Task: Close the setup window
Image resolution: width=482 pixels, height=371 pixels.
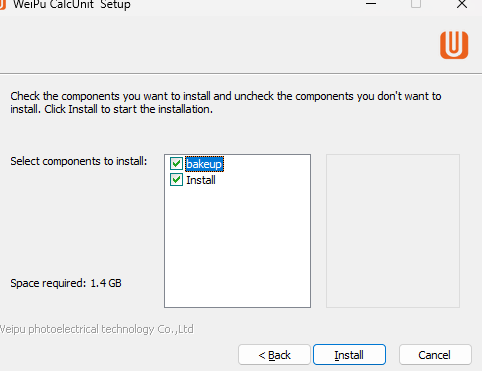Action: (x=462, y=4)
